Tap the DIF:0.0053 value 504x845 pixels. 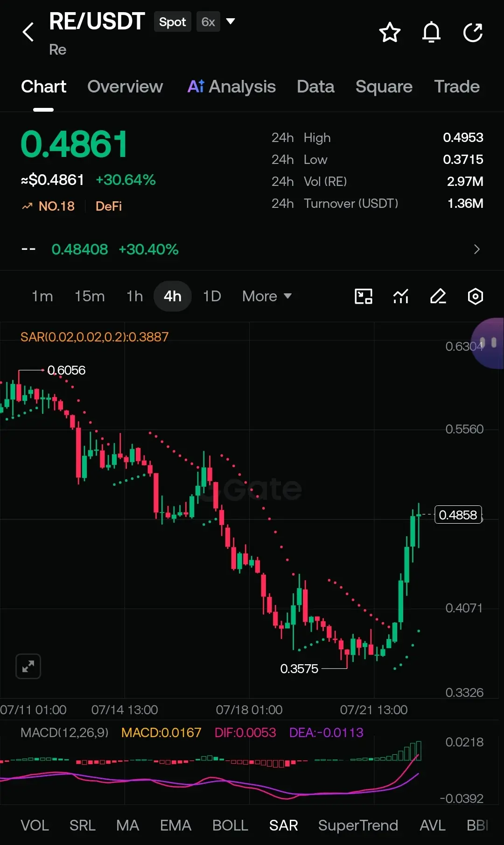[x=245, y=732]
